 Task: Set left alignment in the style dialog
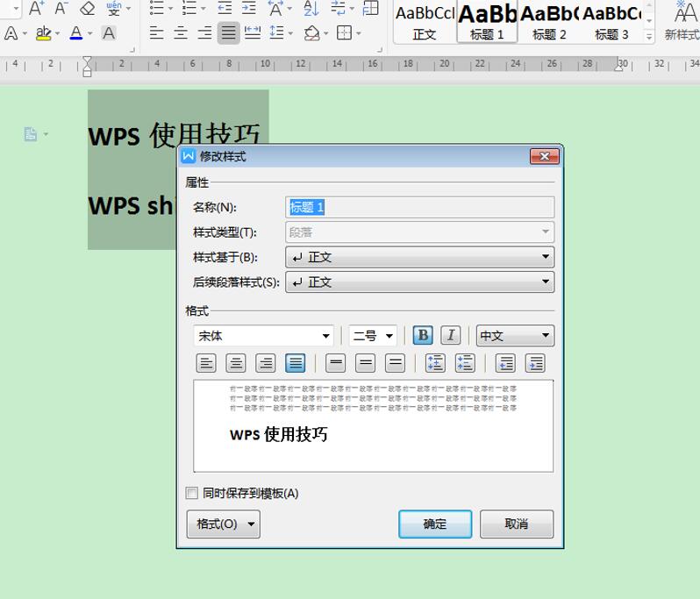coord(206,363)
